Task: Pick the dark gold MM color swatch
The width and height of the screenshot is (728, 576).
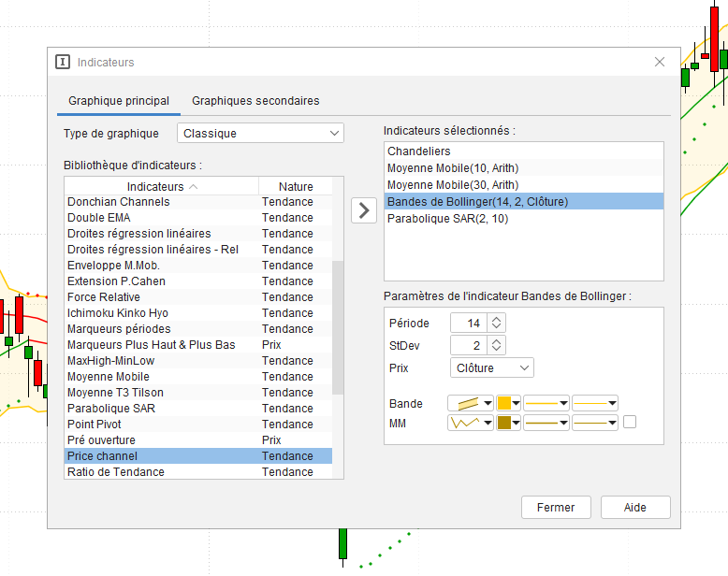Action: [x=508, y=423]
